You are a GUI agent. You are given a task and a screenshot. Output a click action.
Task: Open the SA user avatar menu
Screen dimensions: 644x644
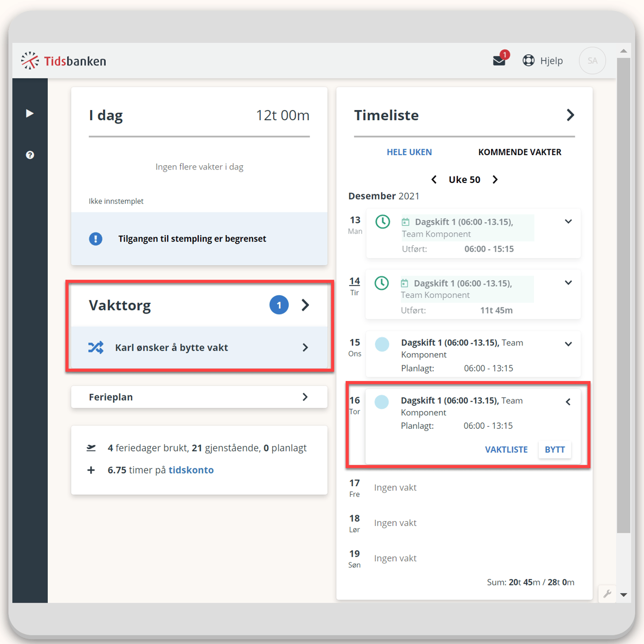pos(592,61)
